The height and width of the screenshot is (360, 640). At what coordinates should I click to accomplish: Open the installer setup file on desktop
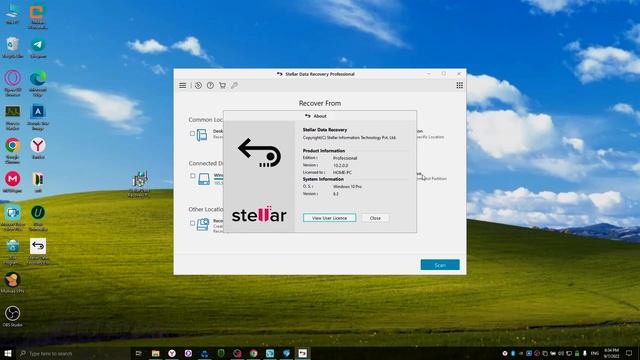(x=140, y=184)
